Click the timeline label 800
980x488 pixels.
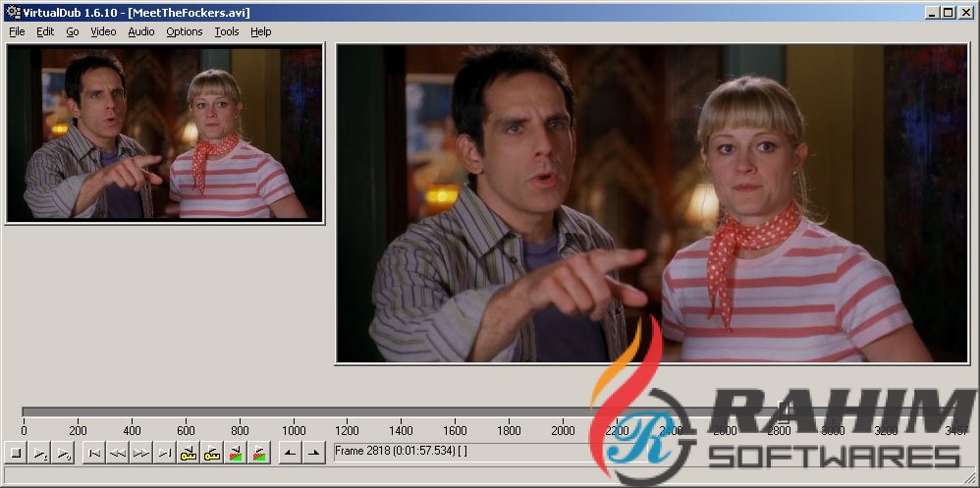point(240,431)
